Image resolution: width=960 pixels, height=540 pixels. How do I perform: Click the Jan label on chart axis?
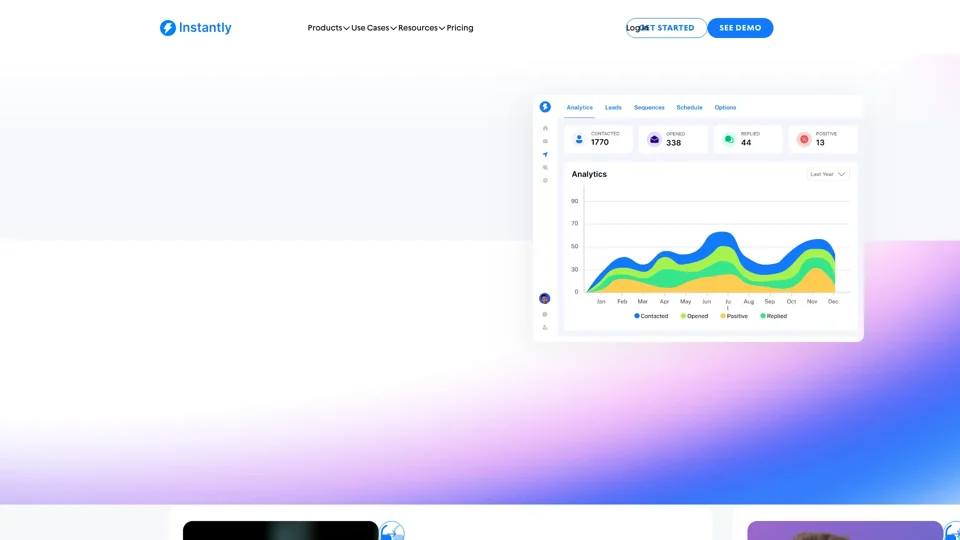601,301
